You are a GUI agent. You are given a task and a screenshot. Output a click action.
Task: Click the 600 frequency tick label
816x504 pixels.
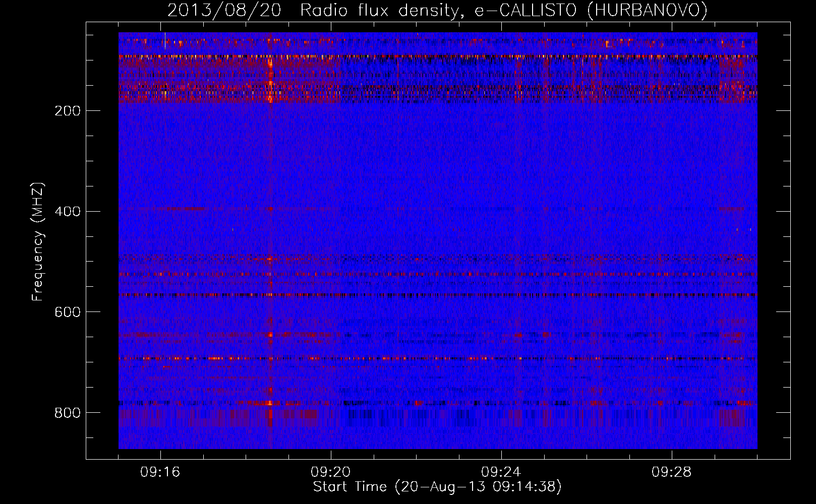[x=68, y=312]
